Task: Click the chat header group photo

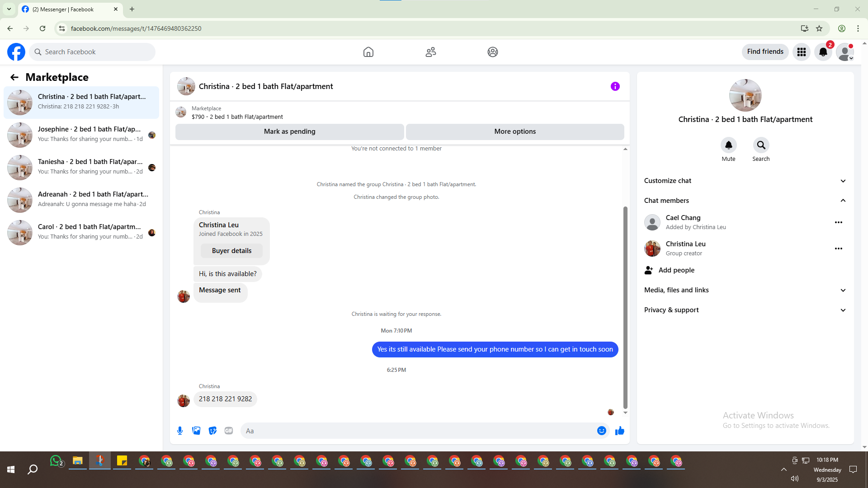Action: click(186, 86)
